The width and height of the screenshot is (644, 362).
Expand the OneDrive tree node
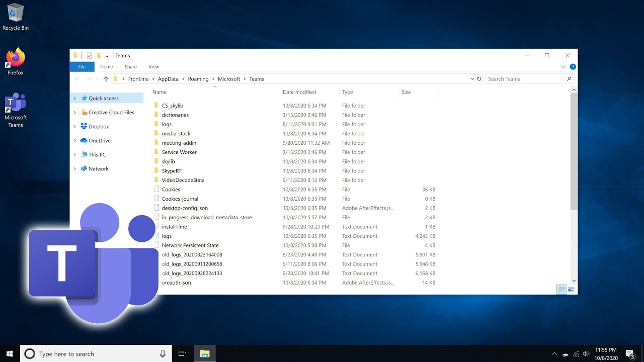[75, 141]
